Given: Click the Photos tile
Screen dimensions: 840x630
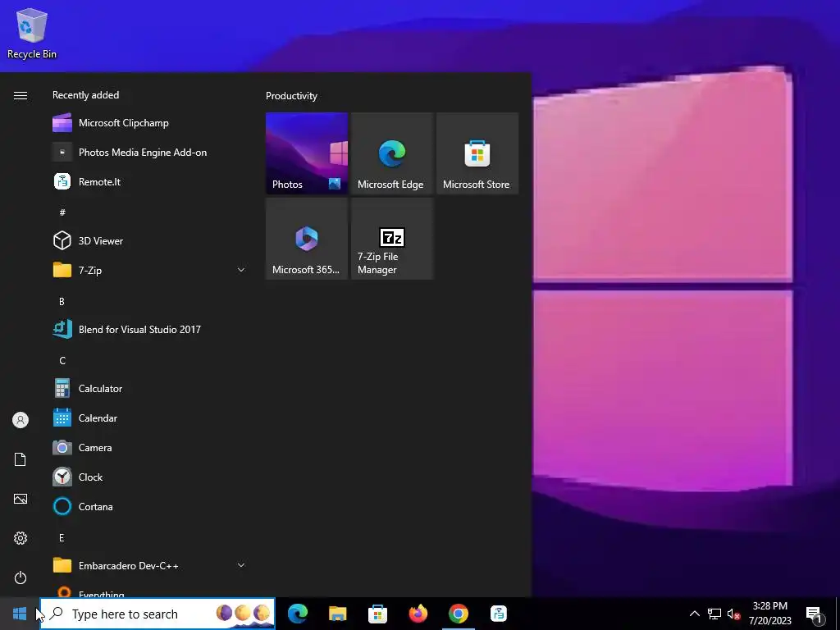Looking at the screenshot, I should click(307, 153).
